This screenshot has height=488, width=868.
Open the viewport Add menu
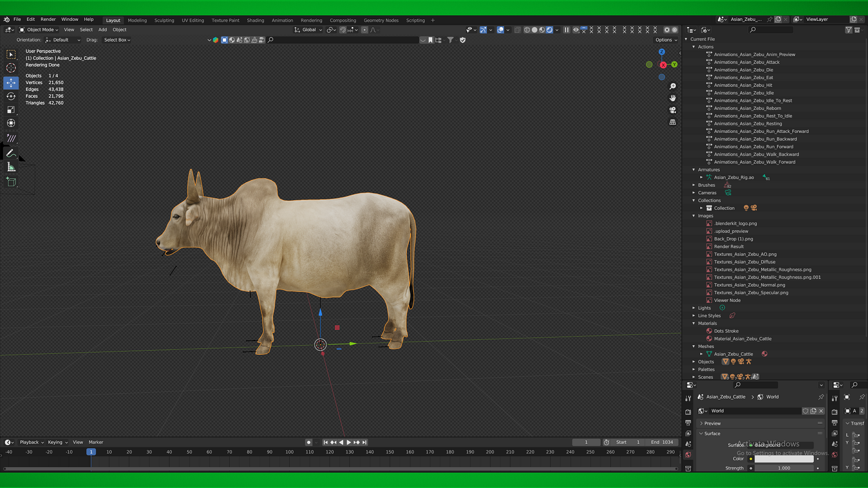coord(102,30)
